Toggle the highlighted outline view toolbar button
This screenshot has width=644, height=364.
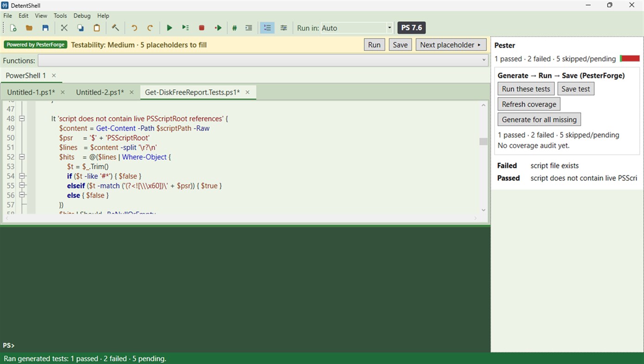(x=267, y=28)
